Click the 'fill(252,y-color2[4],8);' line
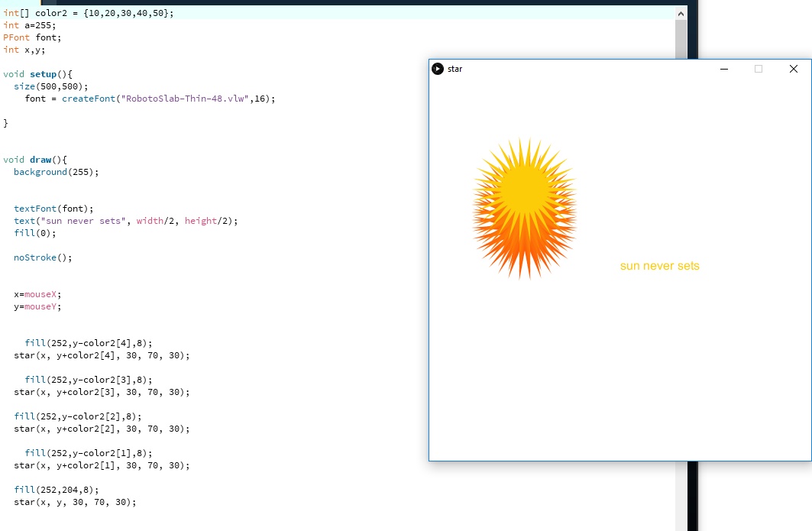The width and height of the screenshot is (812, 531). coord(89,343)
